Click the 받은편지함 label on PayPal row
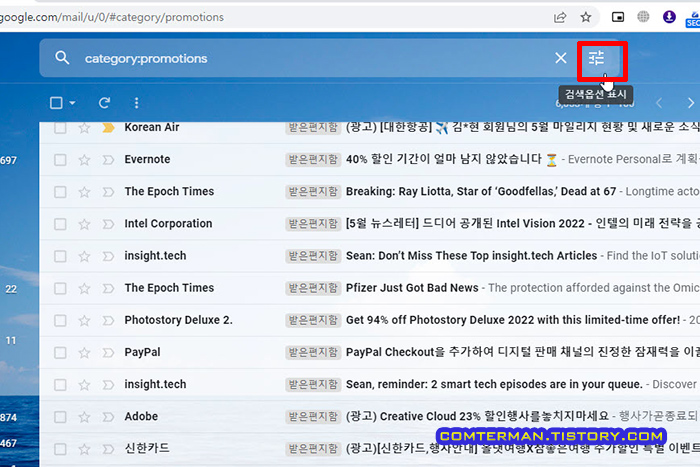The height and width of the screenshot is (467, 700). (x=313, y=353)
